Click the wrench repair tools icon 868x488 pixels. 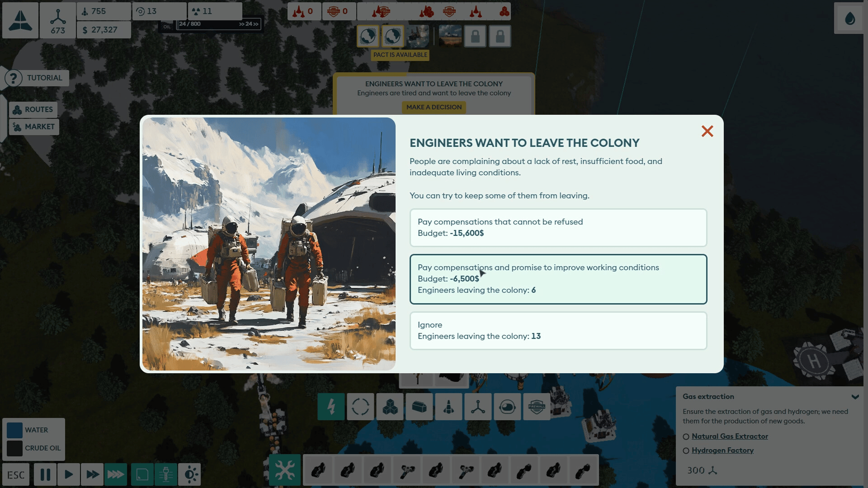point(285,470)
